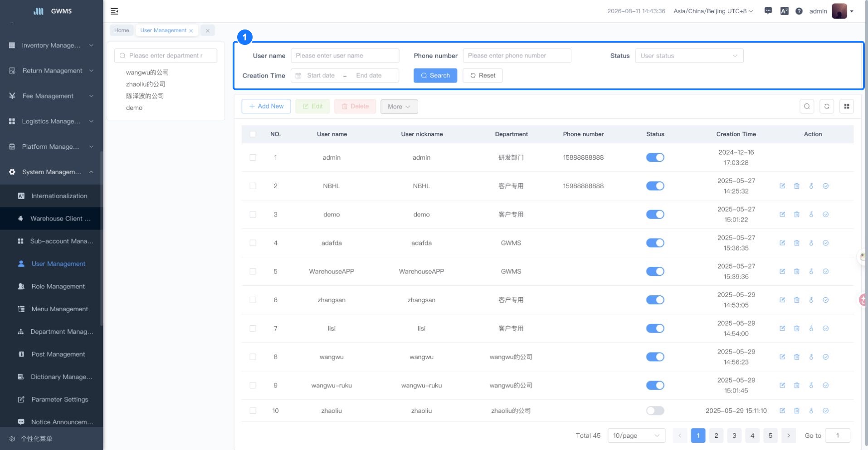Delete the adafda user row
The image size is (868, 450).
(797, 243)
